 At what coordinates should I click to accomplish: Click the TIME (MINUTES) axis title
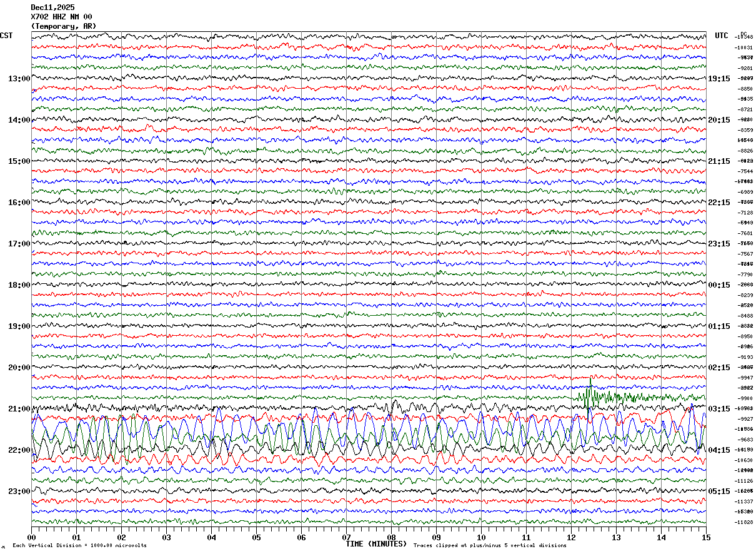click(x=376, y=544)
